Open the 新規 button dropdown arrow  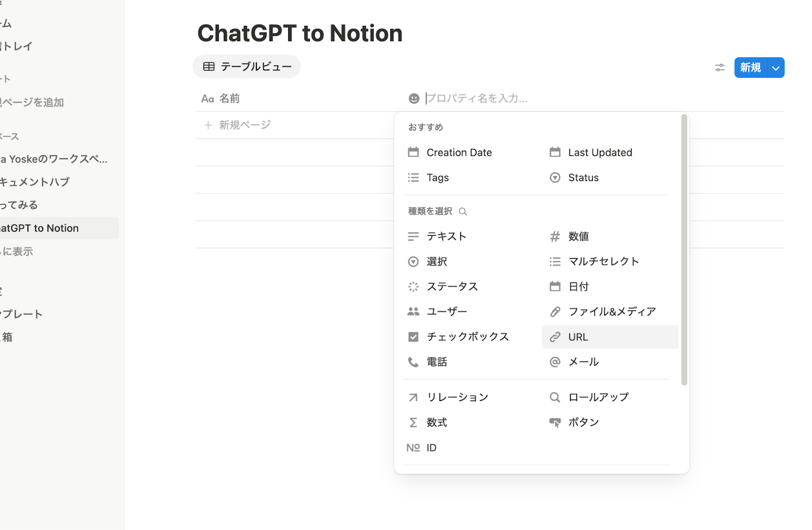pyautogui.click(x=775, y=67)
